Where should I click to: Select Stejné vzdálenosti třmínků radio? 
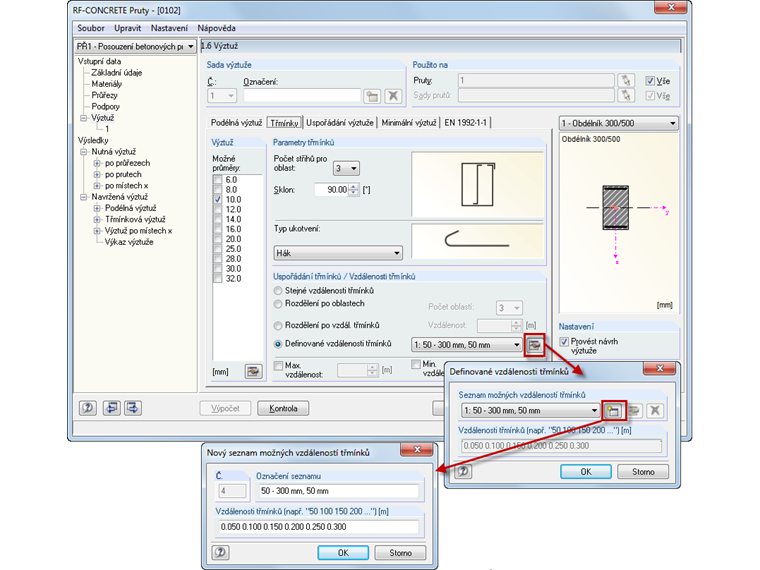278,291
